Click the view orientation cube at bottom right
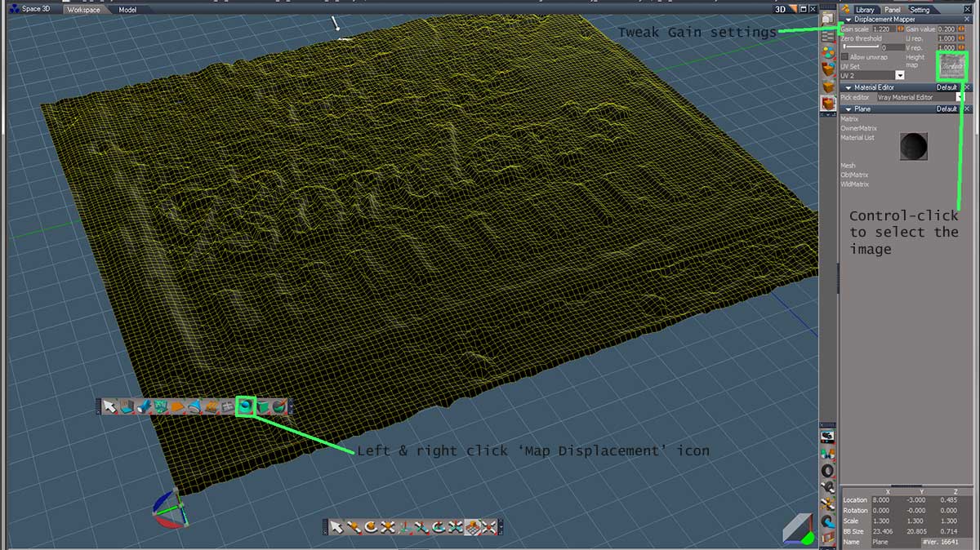Image resolution: width=980 pixels, height=550 pixels. coord(797,528)
